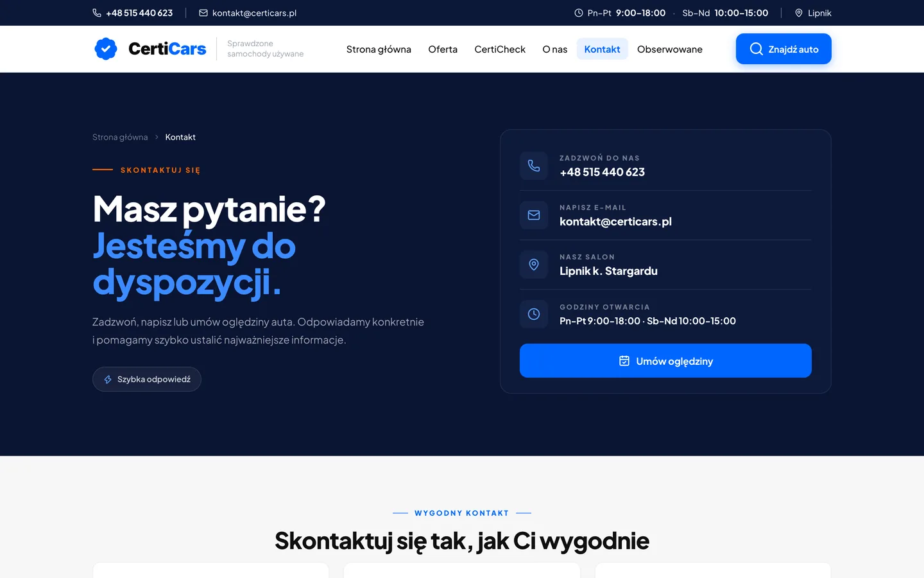The height and width of the screenshot is (578, 924).
Task: Open the Obserwowane menu item
Action: click(x=670, y=49)
